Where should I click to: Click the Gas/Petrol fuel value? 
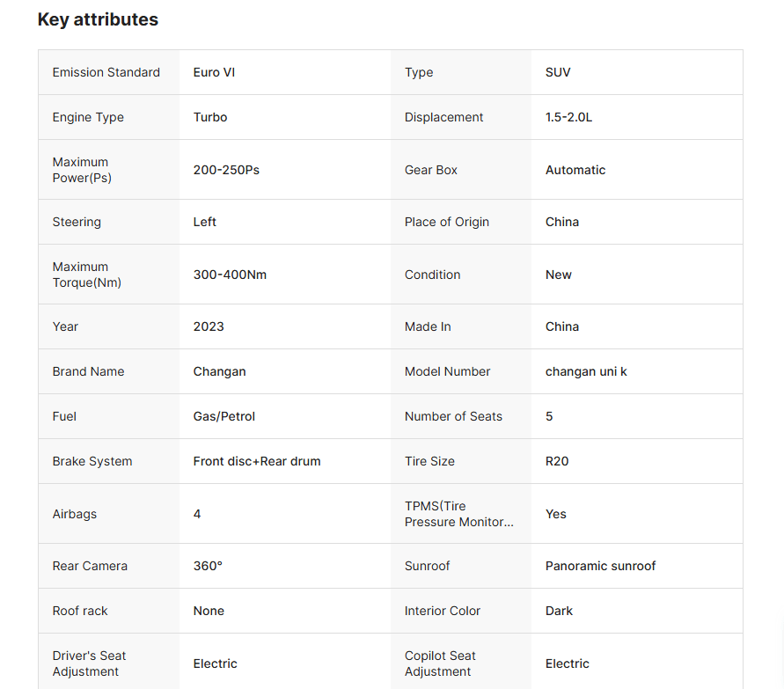tap(224, 416)
